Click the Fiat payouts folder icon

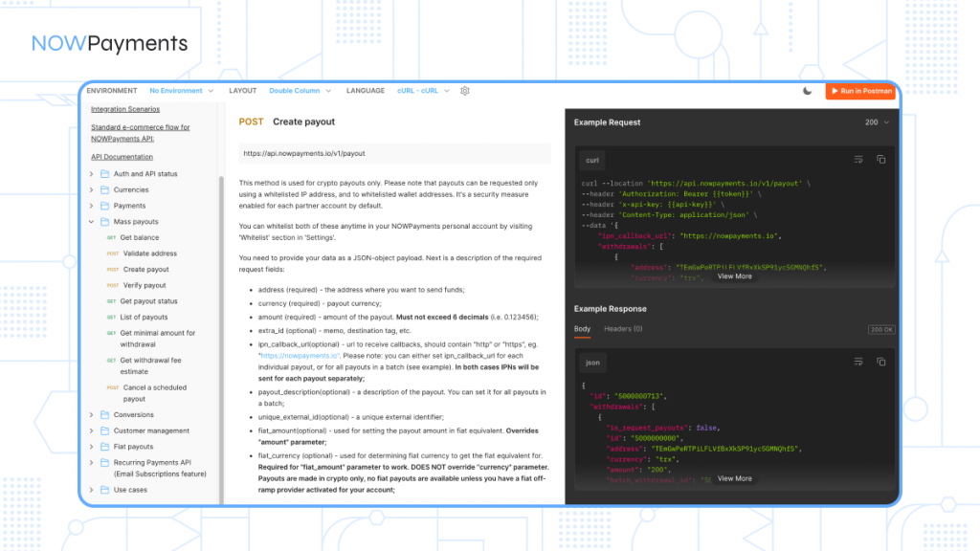104,447
